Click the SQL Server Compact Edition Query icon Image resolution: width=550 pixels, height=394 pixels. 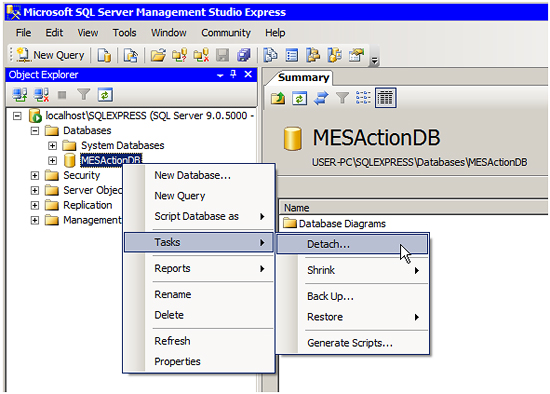point(130,55)
